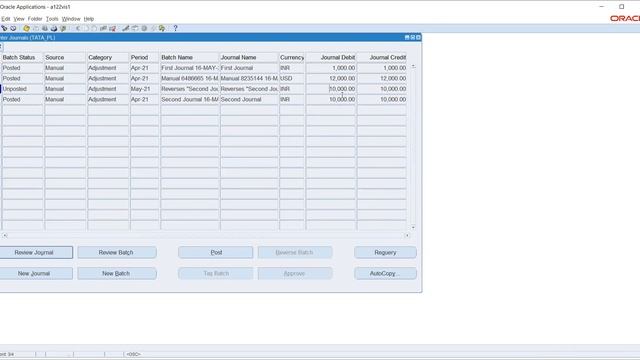Viewport: 640px width, 360px height.
Task: Open the Folder menu
Action: click(35, 19)
